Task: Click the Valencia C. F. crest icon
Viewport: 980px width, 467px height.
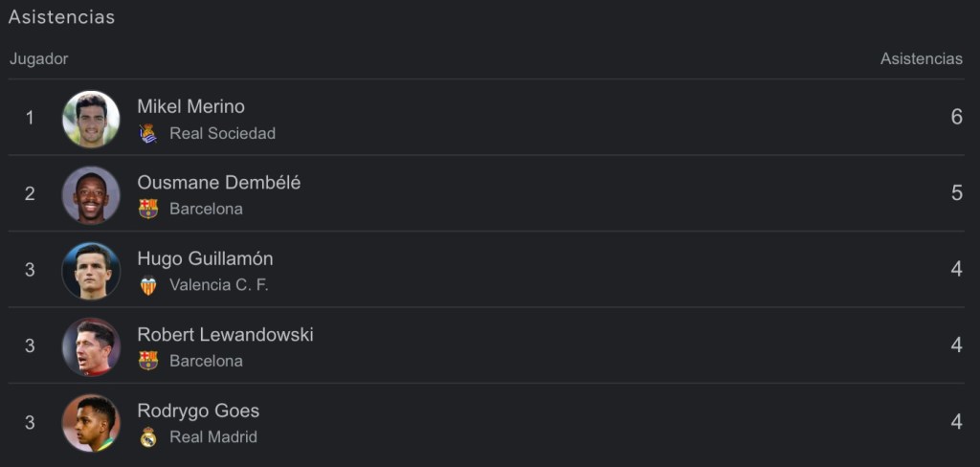Action: [x=148, y=285]
